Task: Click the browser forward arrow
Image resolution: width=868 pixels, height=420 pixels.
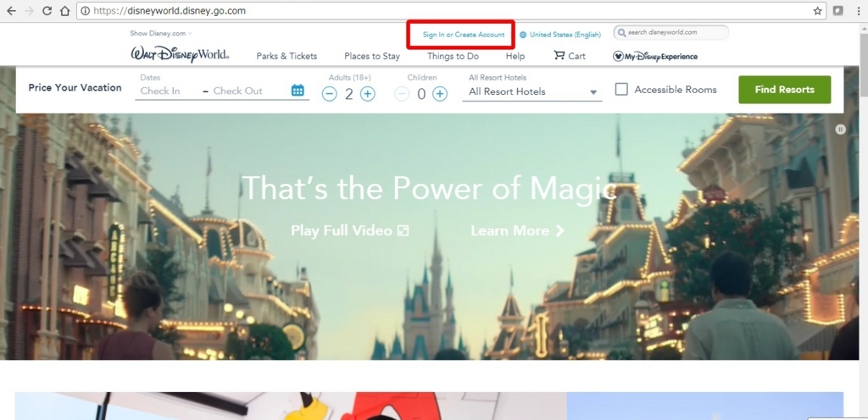Action: coord(30,10)
